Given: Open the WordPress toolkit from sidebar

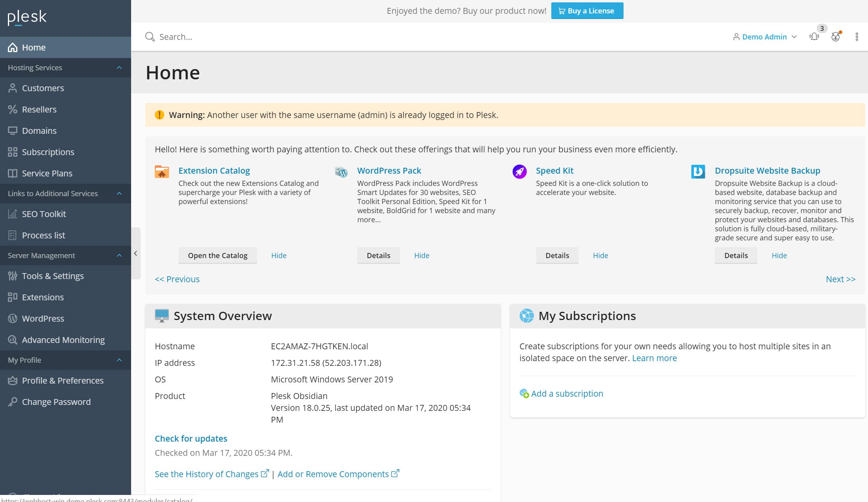Looking at the screenshot, I should (43, 318).
